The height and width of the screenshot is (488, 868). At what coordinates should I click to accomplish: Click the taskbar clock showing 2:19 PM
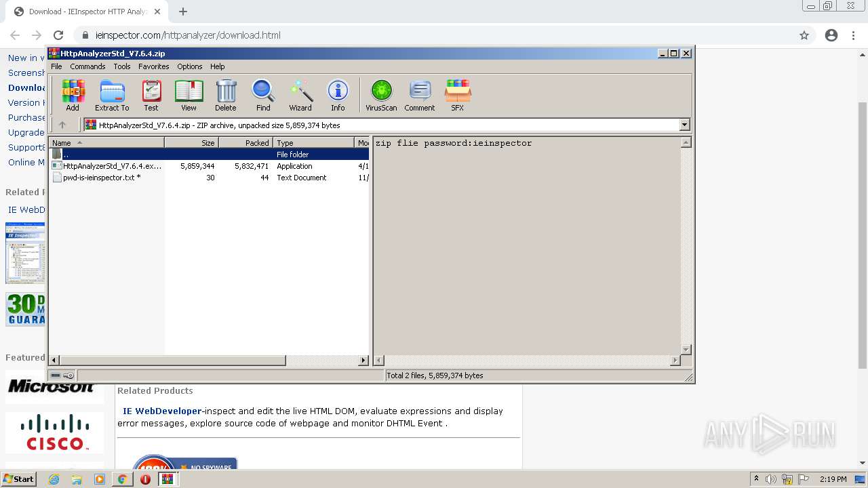click(833, 479)
